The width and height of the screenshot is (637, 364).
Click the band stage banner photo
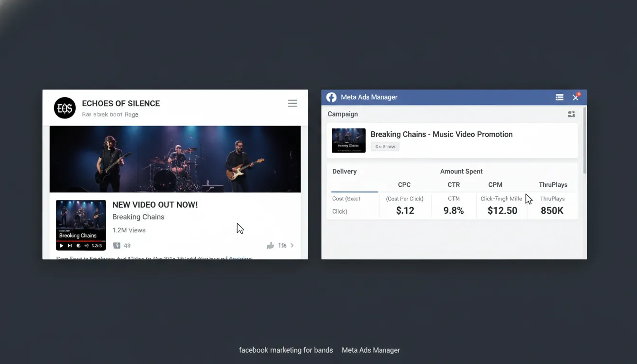pos(175,159)
